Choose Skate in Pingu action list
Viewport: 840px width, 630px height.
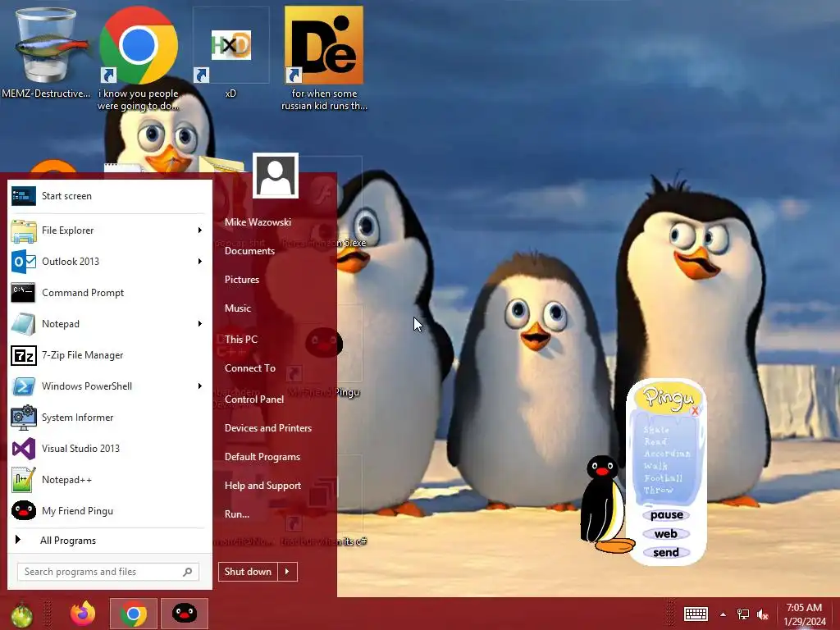pyautogui.click(x=656, y=430)
